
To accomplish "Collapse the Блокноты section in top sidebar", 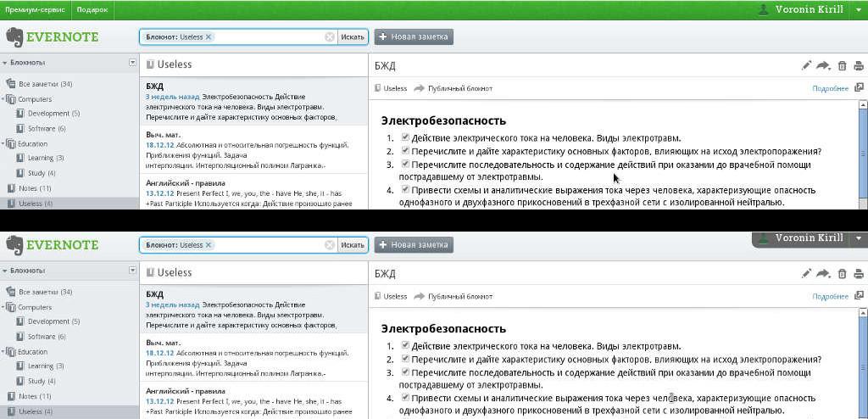I will pos(4,63).
